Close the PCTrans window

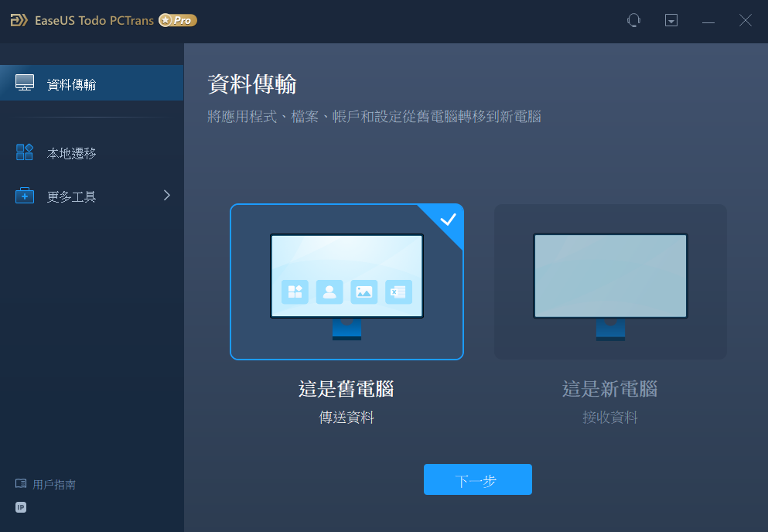point(746,20)
